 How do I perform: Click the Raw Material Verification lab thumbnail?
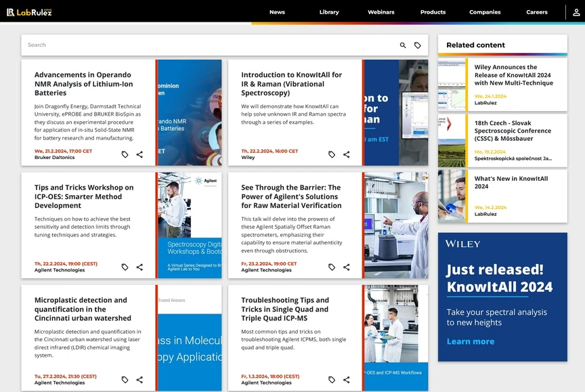396,225
